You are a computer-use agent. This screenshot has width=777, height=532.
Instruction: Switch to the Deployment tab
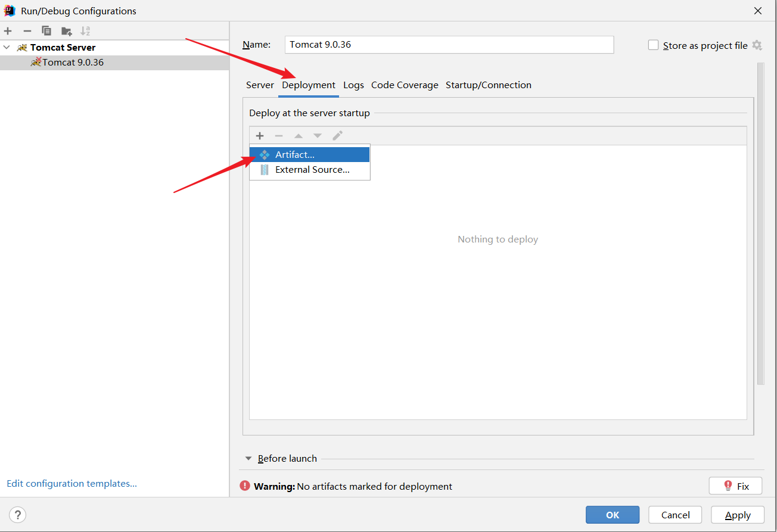tap(309, 85)
